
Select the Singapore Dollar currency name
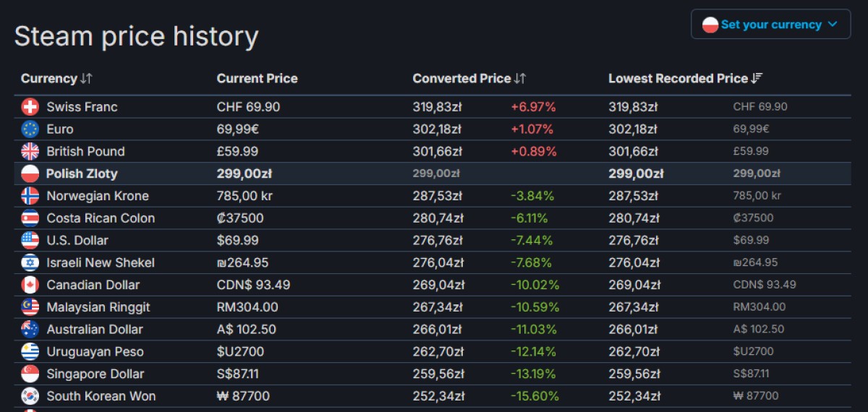pos(95,374)
